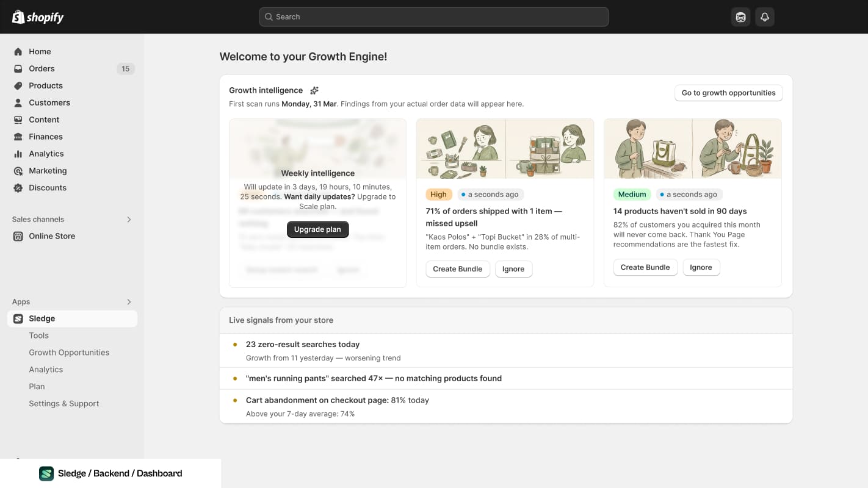Click the Finances bank icon
This screenshot has height=488, width=868.
(x=18, y=137)
